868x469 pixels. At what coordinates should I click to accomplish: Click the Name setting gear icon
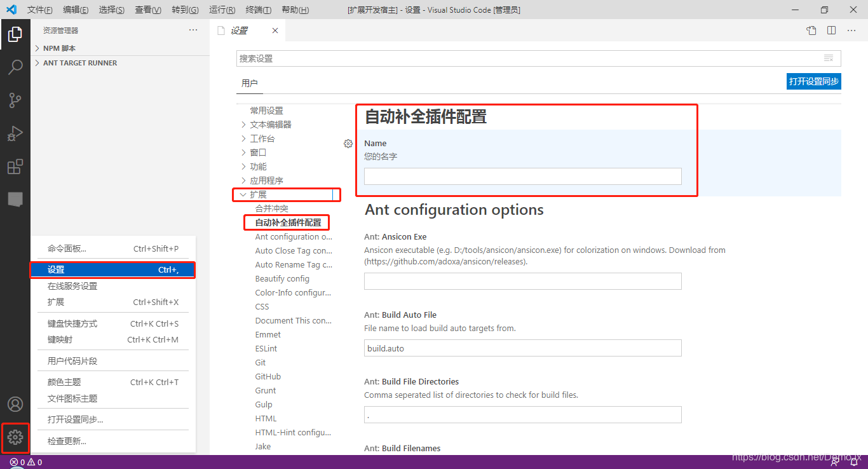pos(348,144)
